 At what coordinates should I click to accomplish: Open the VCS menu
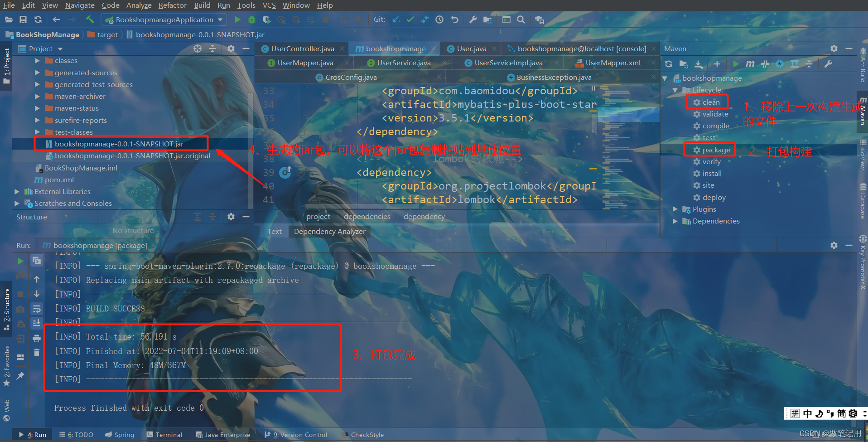click(269, 5)
